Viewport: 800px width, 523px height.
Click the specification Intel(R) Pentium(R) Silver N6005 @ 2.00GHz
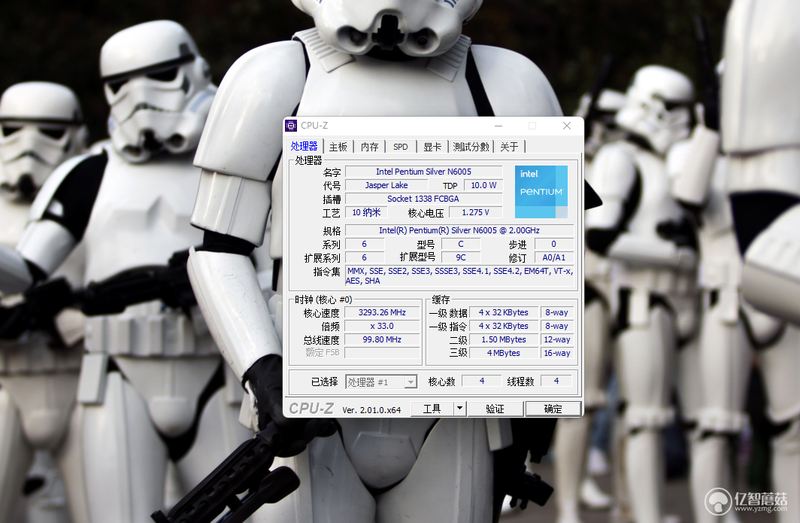459,230
